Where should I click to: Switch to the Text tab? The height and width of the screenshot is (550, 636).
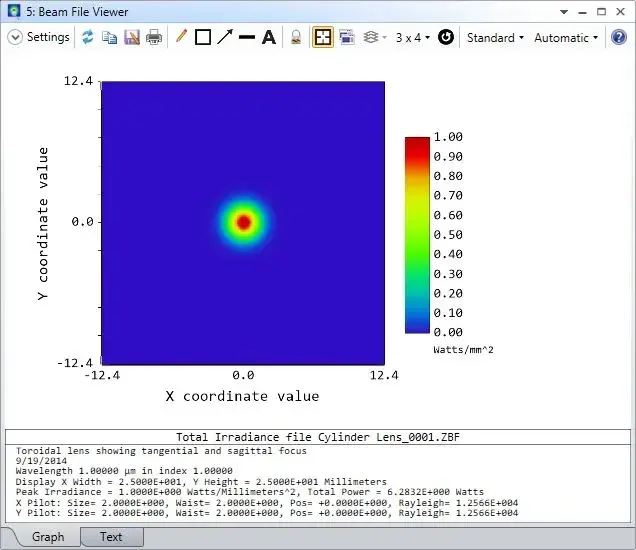point(111,537)
